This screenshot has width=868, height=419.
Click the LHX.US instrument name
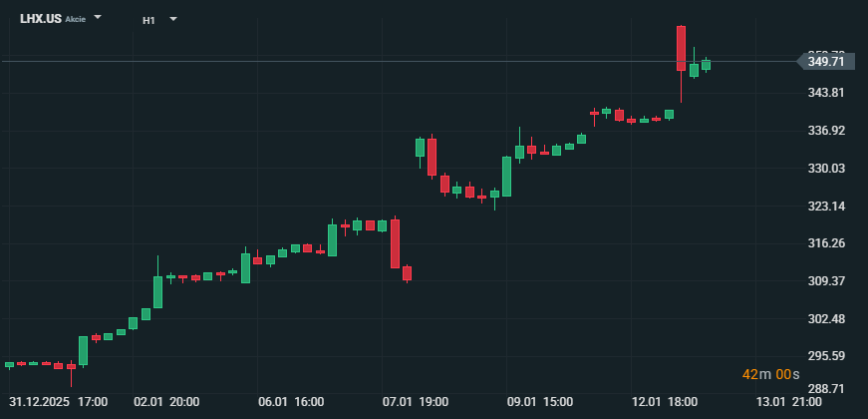pos(41,19)
